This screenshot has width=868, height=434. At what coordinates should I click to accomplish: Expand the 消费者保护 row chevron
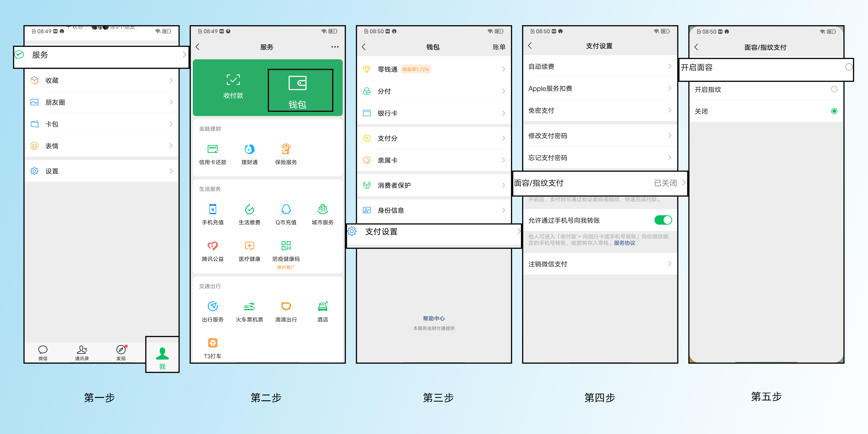tap(503, 185)
